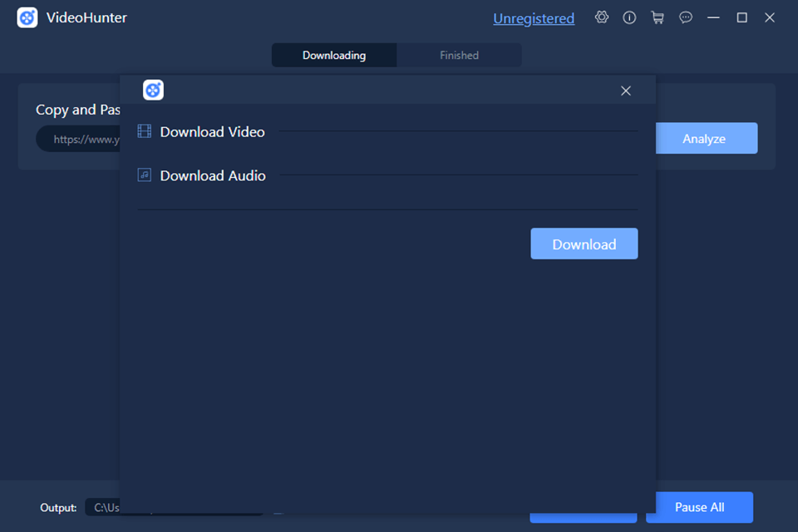Click the VideoHunter logo in the dialog
The image size is (798, 532).
[x=153, y=90]
